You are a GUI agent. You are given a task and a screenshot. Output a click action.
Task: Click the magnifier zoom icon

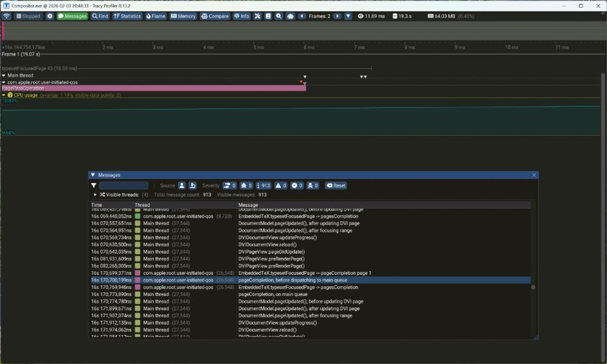click(279, 16)
